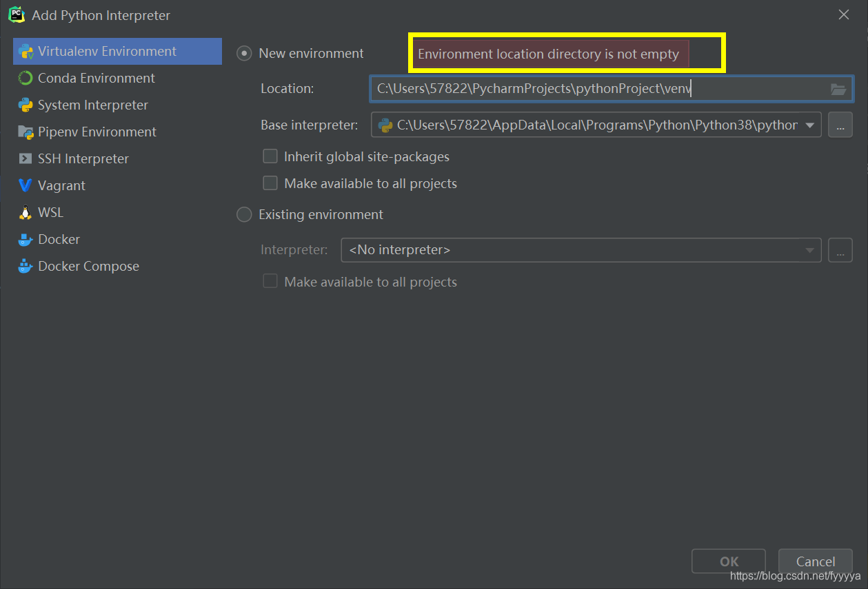Click the Docker Compose icon
868x589 pixels.
[x=26, y=267]
